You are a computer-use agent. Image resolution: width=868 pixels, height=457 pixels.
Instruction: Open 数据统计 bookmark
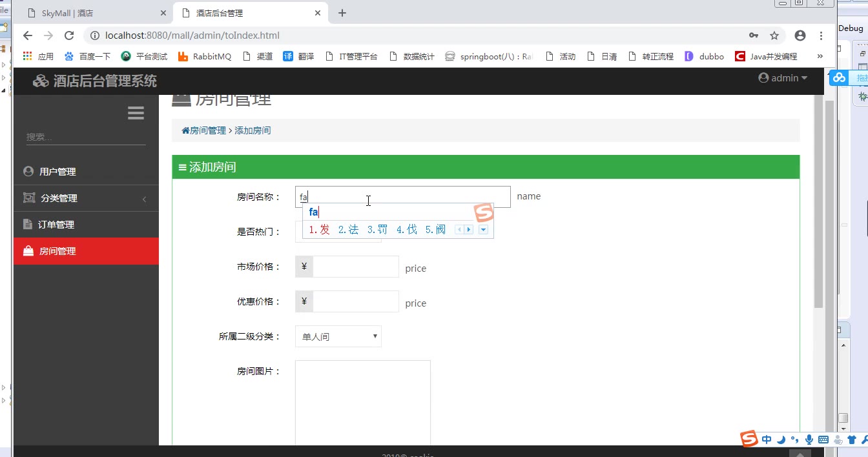pos(411,56)
